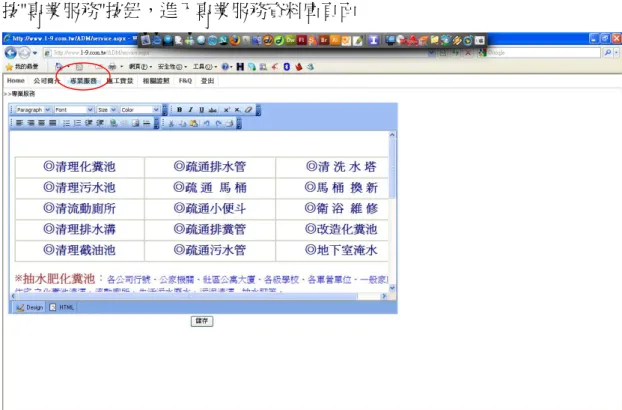622x410 pixels.
Task: Align text left in the editor
Action: tap(19, 123)
